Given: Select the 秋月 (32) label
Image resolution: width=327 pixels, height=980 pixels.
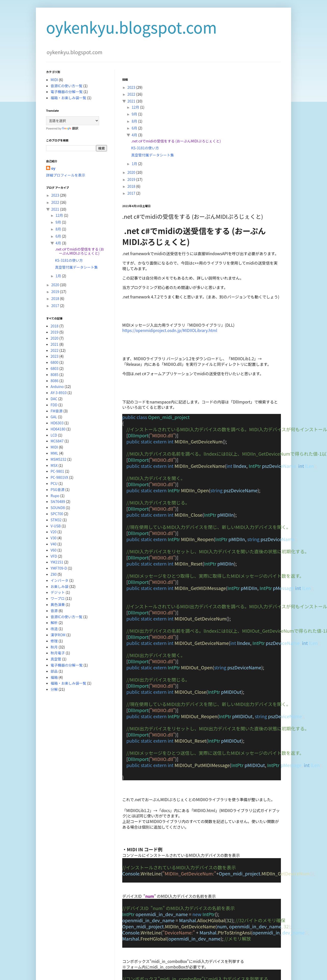Looking at the screenshot, I should click(x=54, y=647).
